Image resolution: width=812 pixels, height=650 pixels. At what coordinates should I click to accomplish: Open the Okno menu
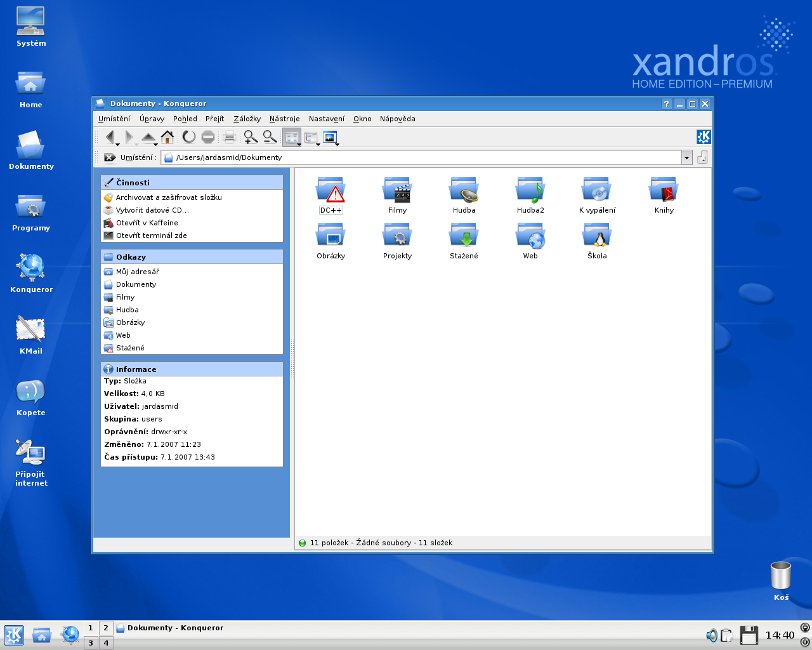(x=362, y=119)
